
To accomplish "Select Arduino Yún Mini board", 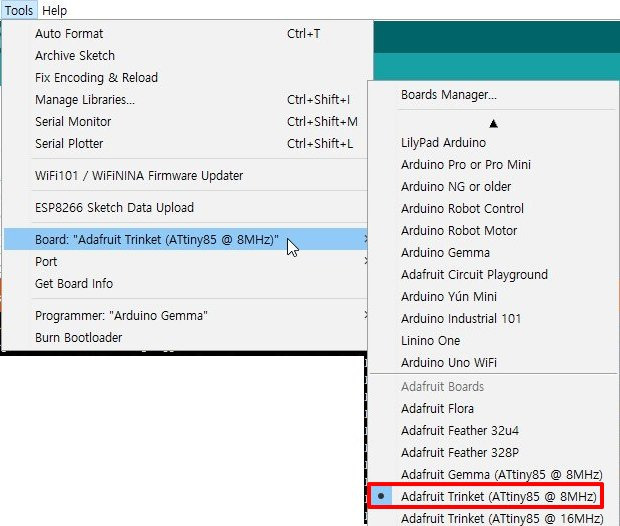I will click(493, 297).
